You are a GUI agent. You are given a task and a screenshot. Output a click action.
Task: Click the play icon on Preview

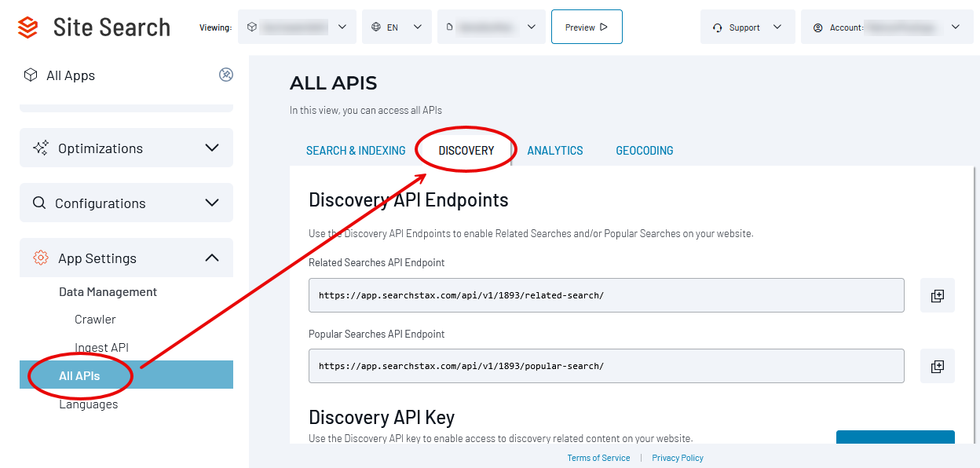pyautogui.click(x=603, y=27)
